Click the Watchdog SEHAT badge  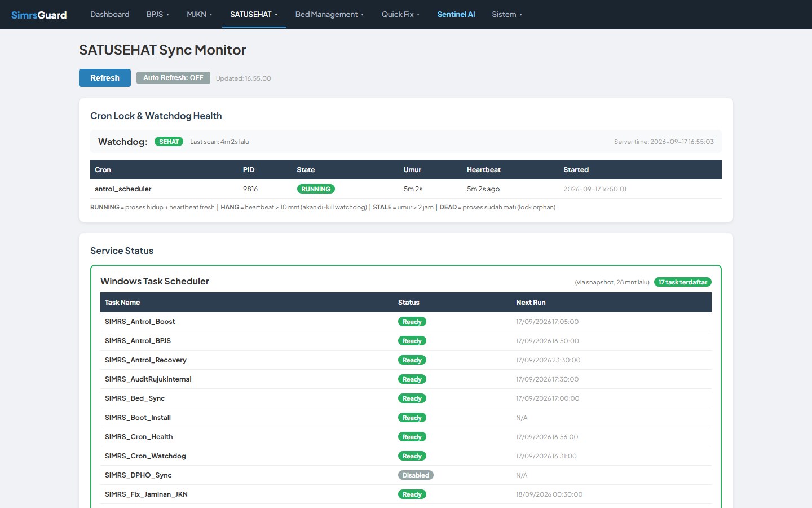(169, 142)
